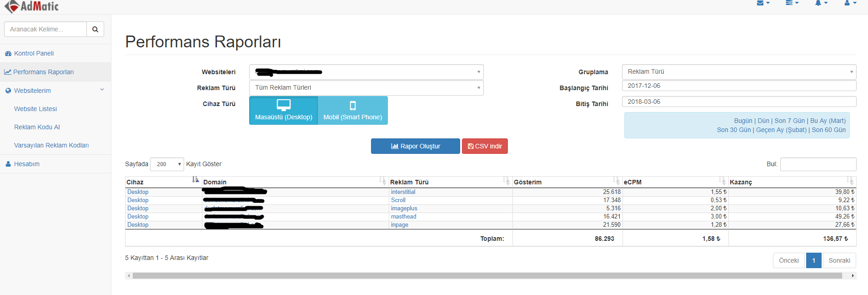
Task: Set date range to Bu Ay (Mart)
Action: click(828, 121)
